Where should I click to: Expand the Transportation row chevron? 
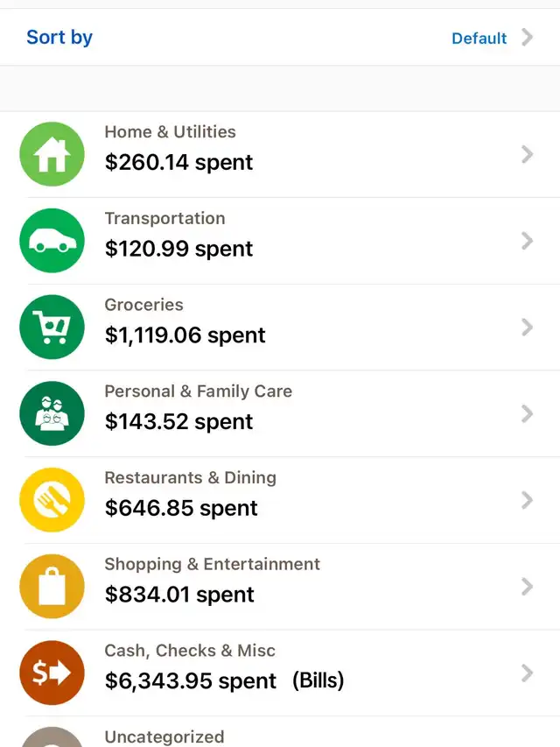[x=527, y=241]
